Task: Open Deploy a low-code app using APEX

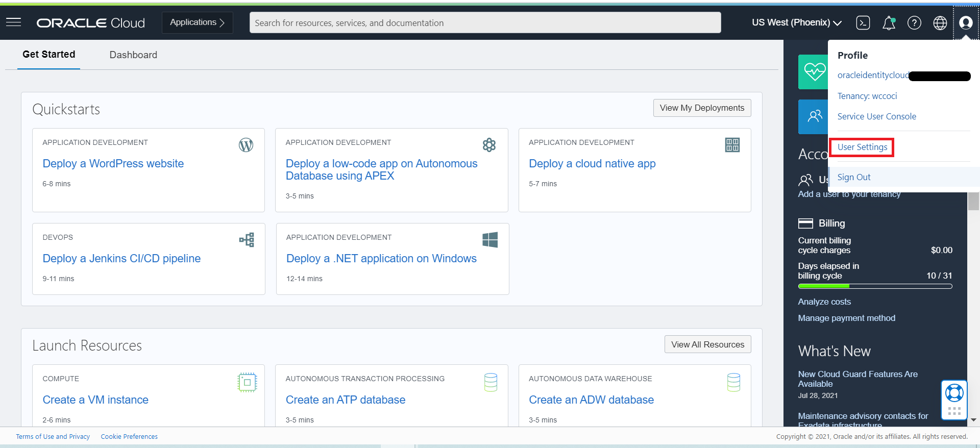Action: (382, 170)
